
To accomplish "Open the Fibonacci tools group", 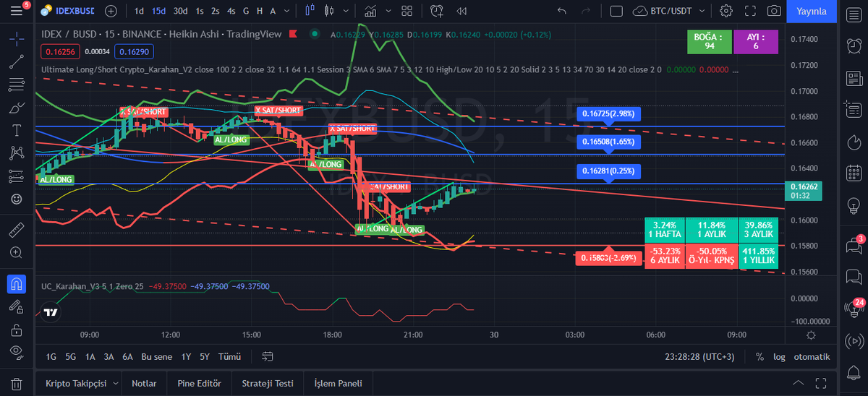I will 16,85.
